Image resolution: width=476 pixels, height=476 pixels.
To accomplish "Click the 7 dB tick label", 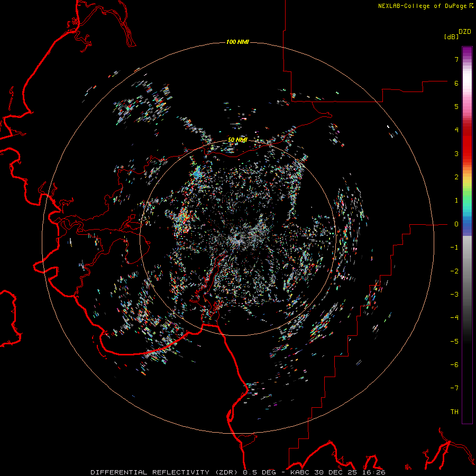I will point(456,59).
